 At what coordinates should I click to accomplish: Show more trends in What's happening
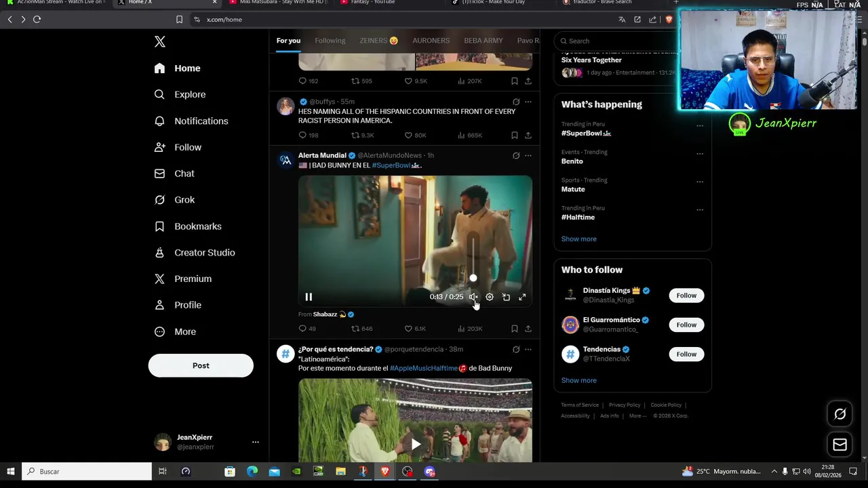[x=578, y=239]
